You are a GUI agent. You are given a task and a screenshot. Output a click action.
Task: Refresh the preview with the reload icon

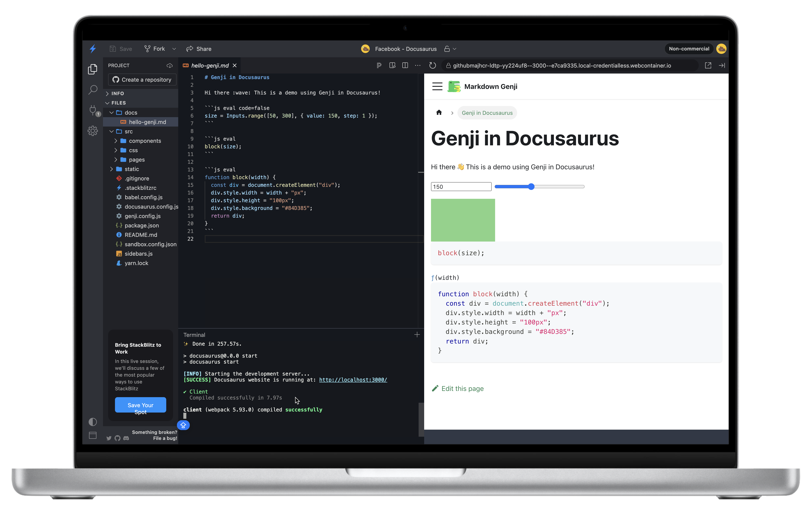tap(433, 65)
